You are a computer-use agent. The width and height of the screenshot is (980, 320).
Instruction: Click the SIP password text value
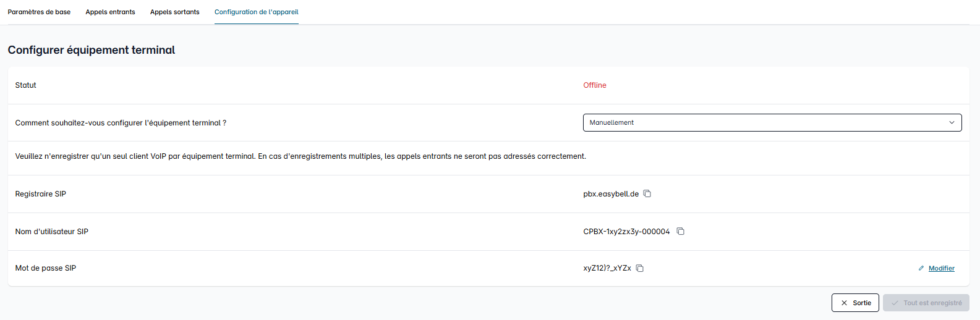point(607,268)
